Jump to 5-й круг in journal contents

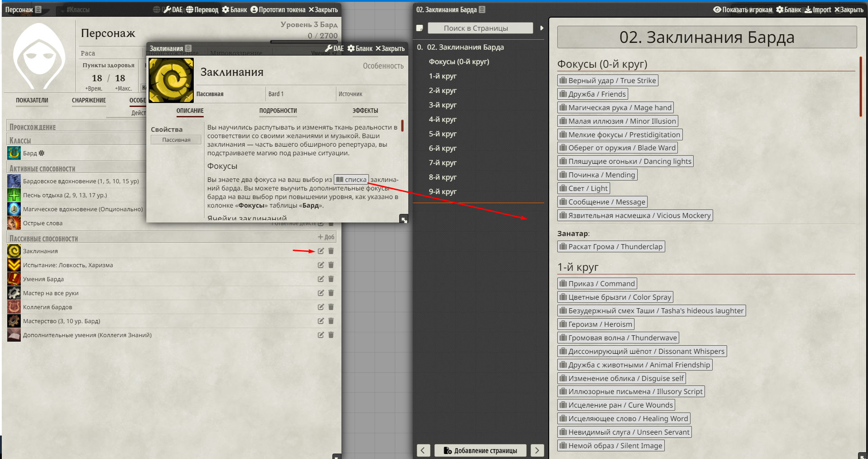pos(443,134)
